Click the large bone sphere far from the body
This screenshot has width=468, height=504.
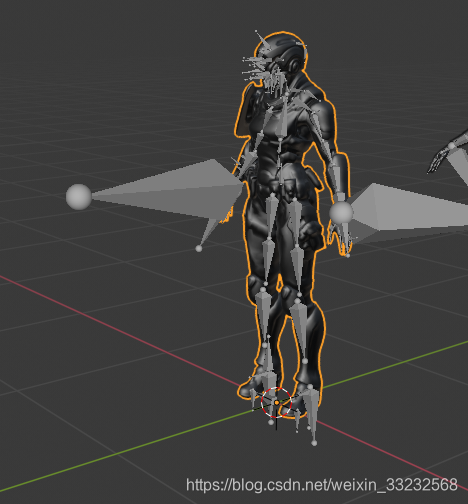79,197
